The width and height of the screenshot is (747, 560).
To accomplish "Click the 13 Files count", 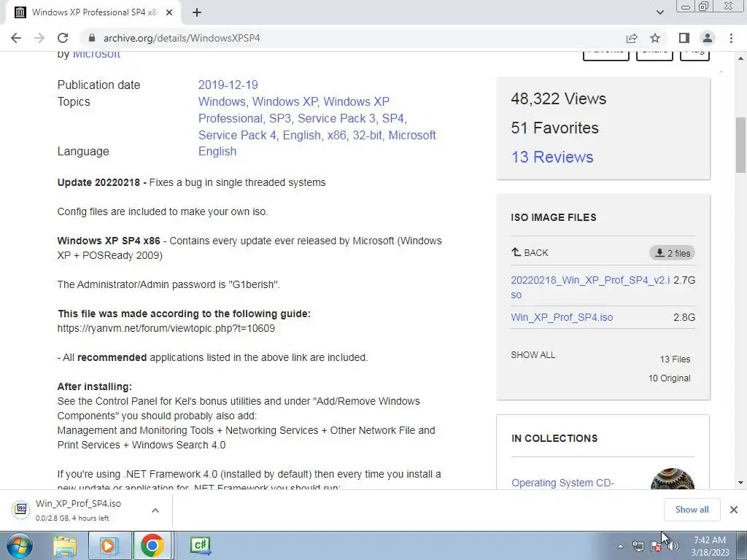I will (x=675, y=359).
